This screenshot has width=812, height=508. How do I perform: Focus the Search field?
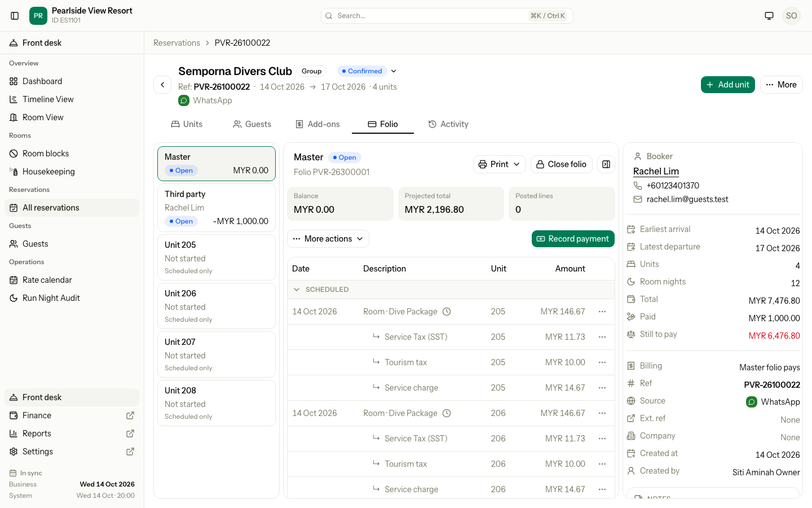[447, 16]
